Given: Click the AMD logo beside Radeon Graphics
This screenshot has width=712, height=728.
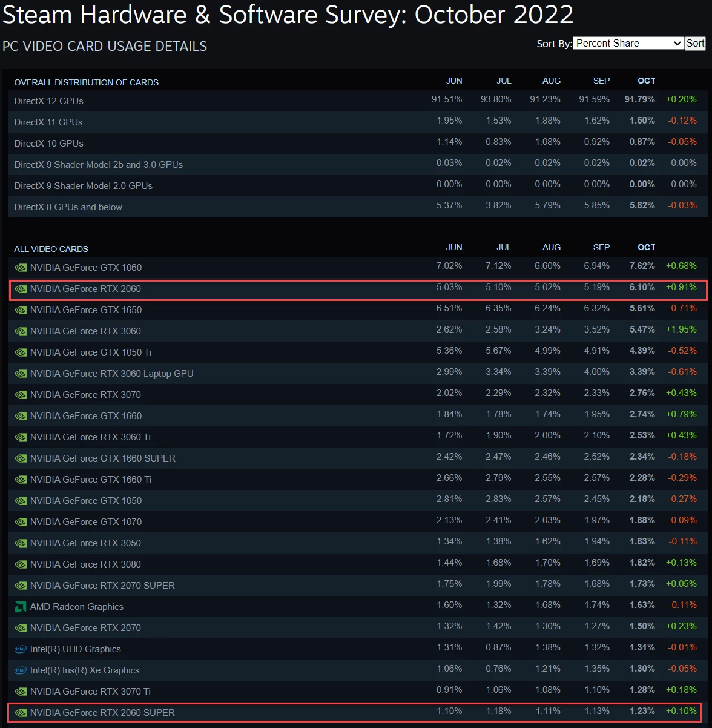Looking at the screenshot, I should (21, 607).
